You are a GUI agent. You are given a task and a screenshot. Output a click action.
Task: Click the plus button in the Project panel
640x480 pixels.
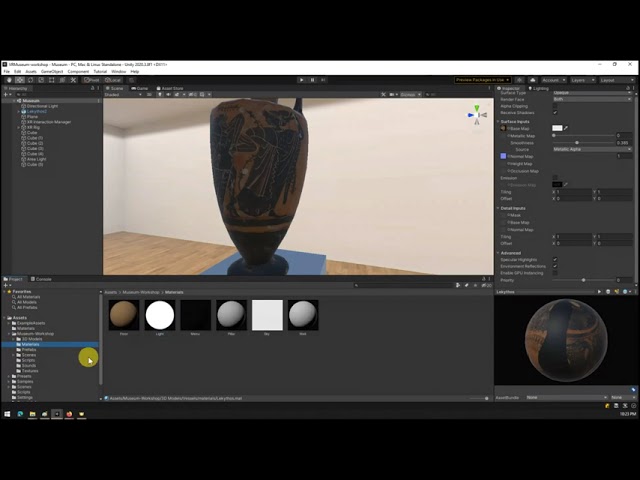[6, 285]
